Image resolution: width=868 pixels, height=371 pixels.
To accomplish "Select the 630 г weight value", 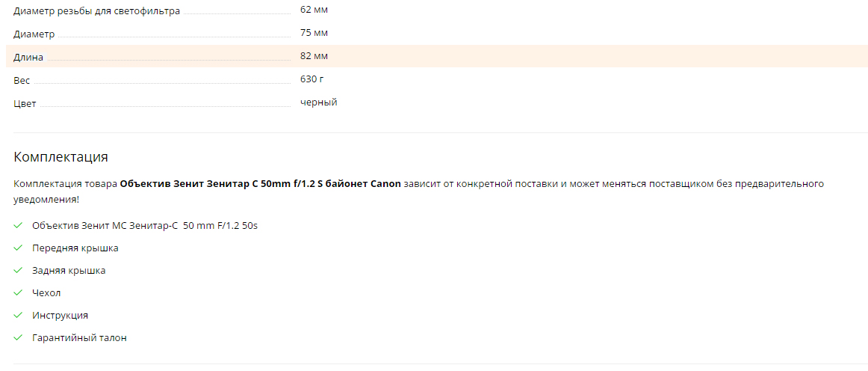I will pyautogui.click(x=312, y=79).
